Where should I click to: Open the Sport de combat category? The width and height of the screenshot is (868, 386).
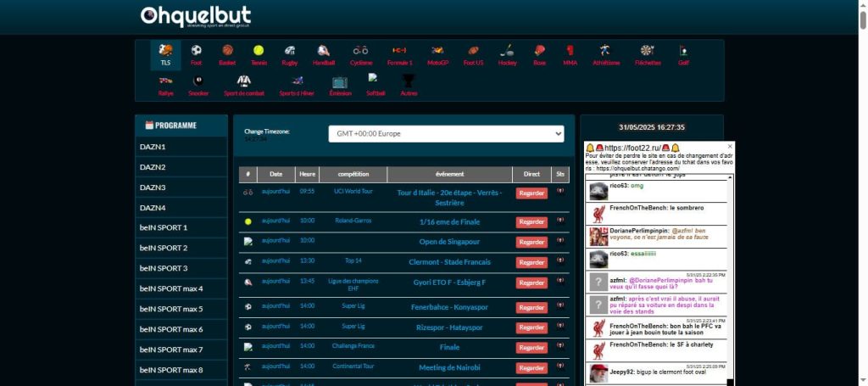[x=244, y=81]
